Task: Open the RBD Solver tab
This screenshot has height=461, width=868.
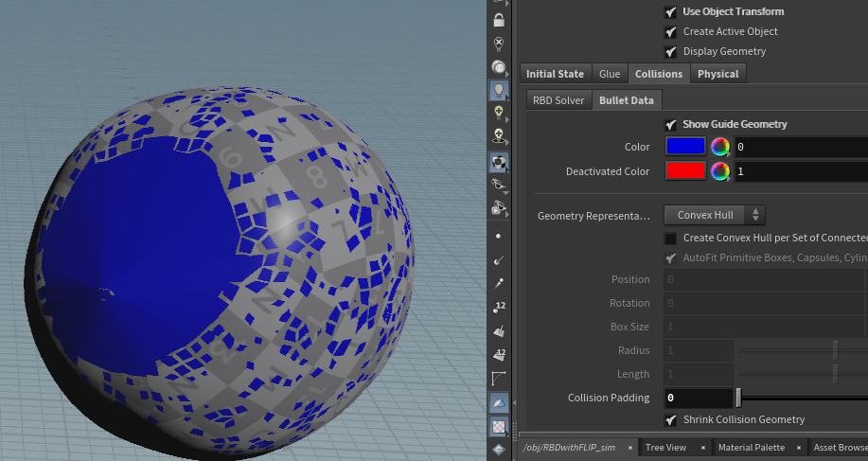Action: coord(558,100)
